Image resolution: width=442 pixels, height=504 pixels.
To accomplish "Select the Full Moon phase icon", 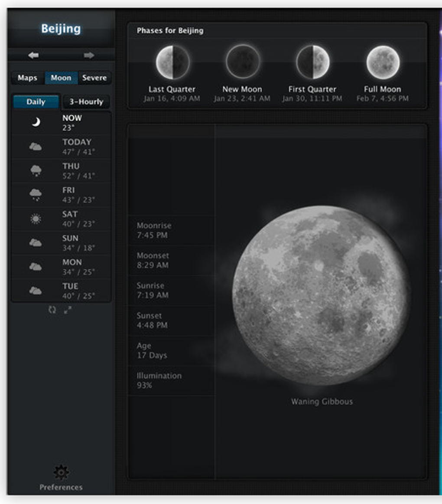I will coord(383,62).
